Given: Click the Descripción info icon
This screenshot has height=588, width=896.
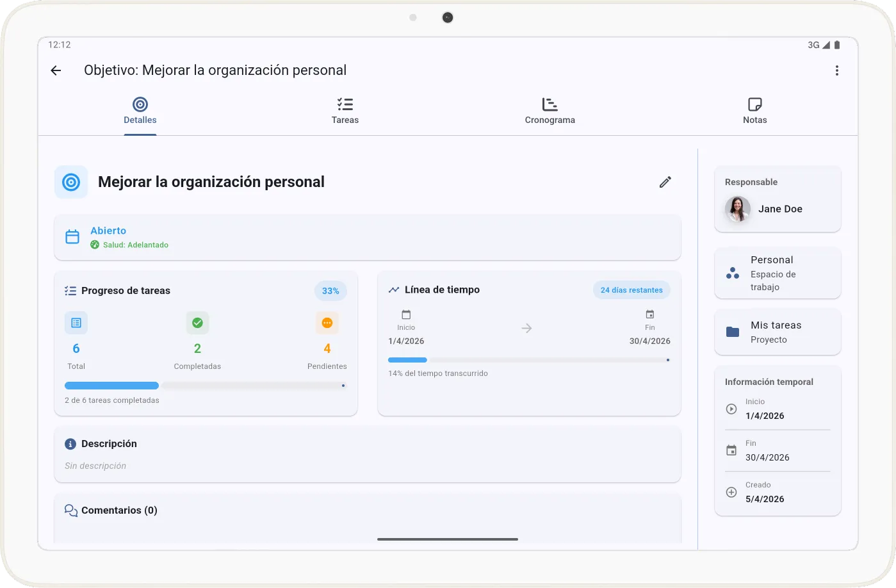Looking at the screenshot, I should 70,444.
